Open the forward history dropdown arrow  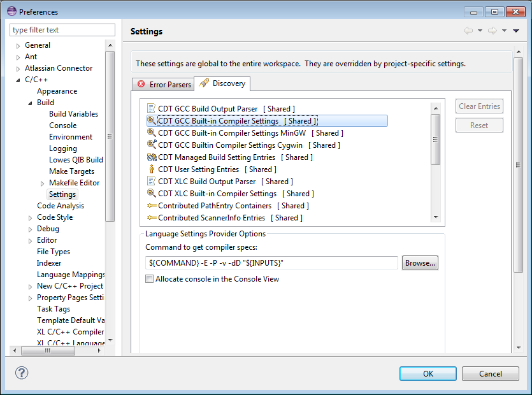pos(505,31)
